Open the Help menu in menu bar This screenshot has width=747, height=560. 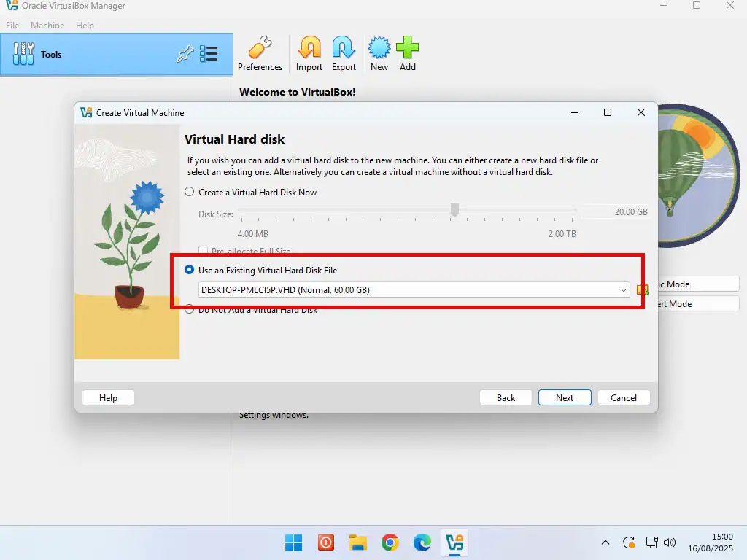pos(85,26)
